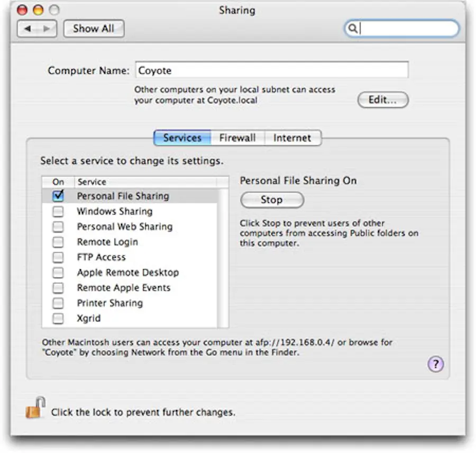
Task: Click the Show All button
Action: click(x=93, y=29)
